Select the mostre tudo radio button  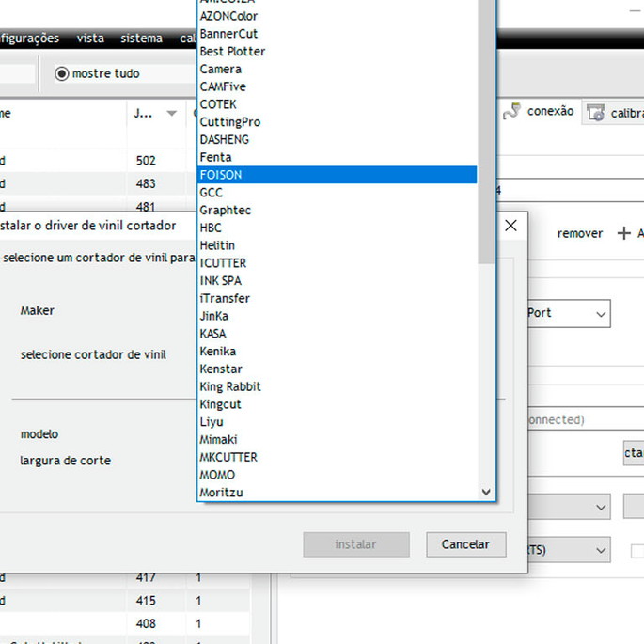pos(62,74)
